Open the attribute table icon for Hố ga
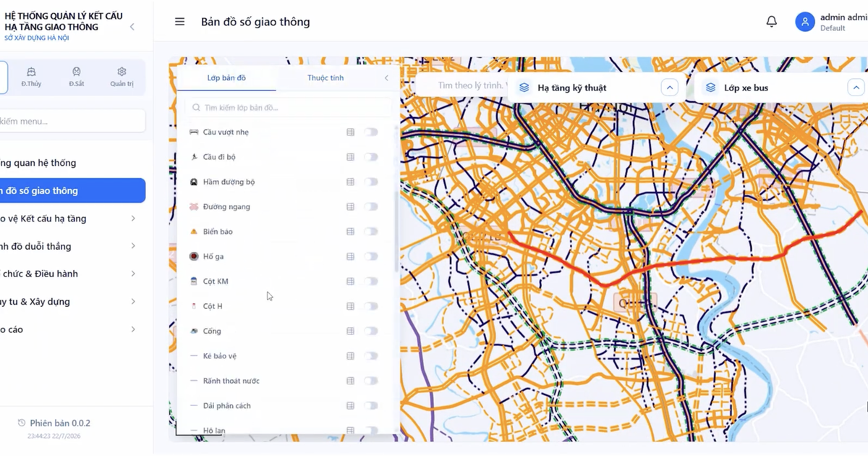868x456 pixels. [x=350, y=256]
